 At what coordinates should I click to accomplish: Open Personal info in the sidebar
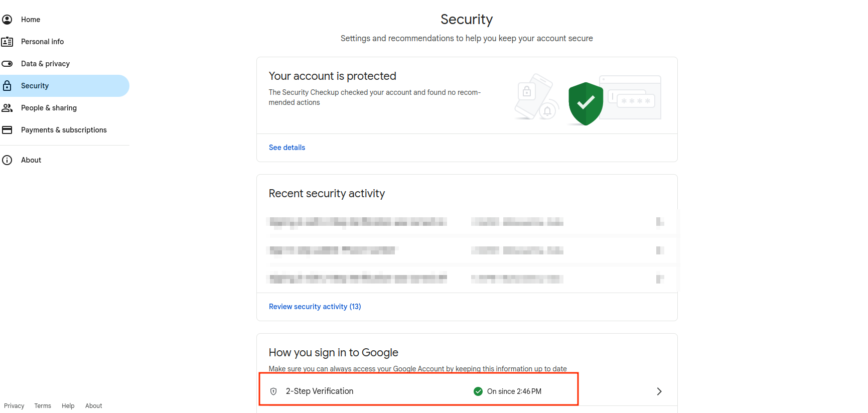43,42
